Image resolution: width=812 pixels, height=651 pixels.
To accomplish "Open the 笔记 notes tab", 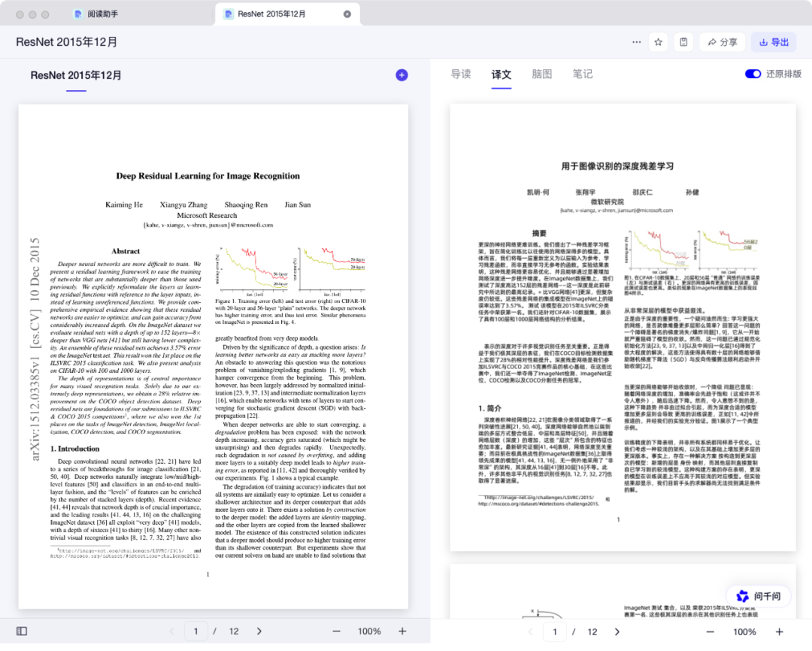I will [583, 74].
